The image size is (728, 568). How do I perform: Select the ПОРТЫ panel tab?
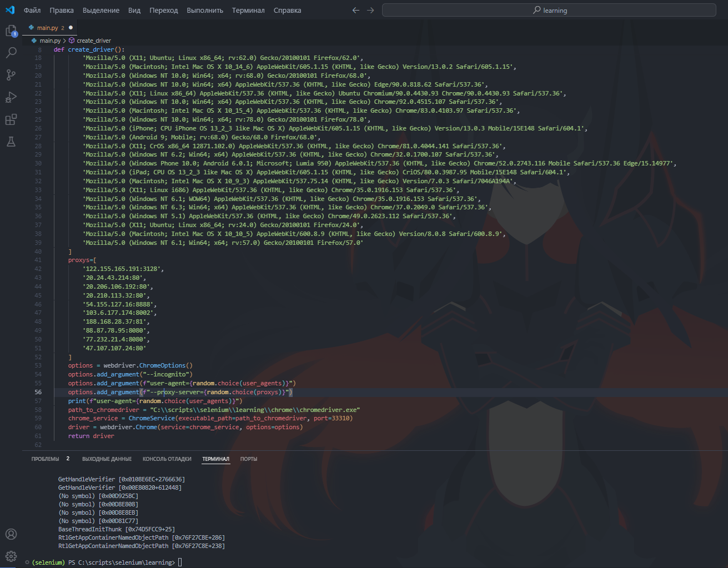click(248, 459)
